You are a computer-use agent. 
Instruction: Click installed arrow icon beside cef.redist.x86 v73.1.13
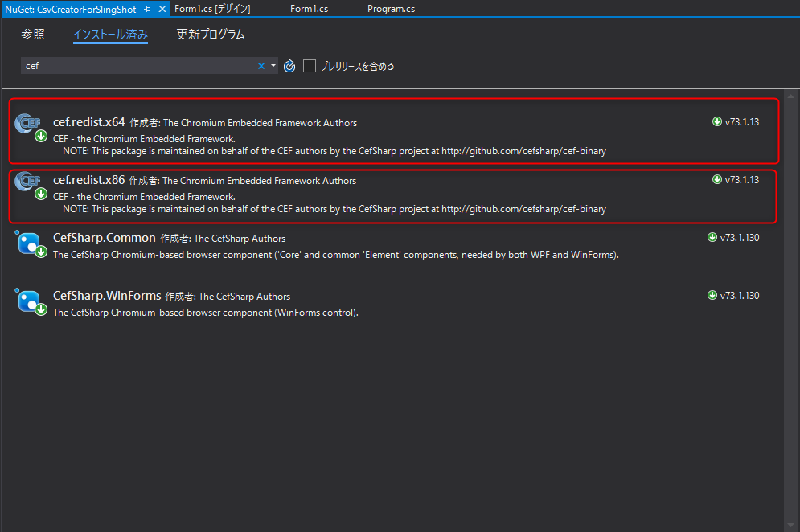(717, 179)
